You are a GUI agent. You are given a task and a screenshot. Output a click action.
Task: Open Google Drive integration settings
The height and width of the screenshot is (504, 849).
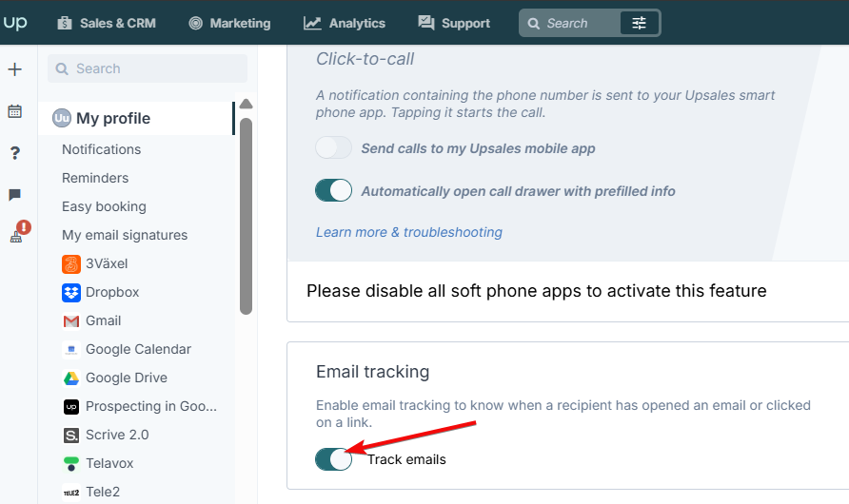point(115,378)
